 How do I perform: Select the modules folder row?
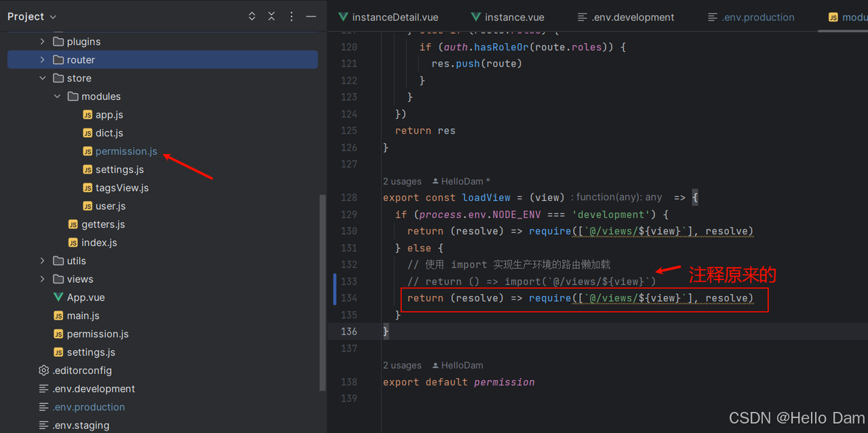[x=163, y=96]
